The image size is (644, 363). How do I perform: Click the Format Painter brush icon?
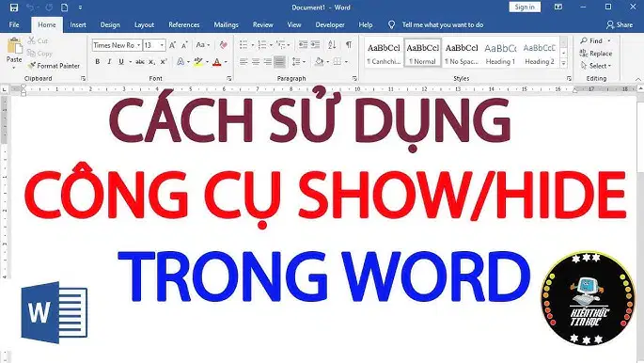pyautogui.click(x=32, y=66)
